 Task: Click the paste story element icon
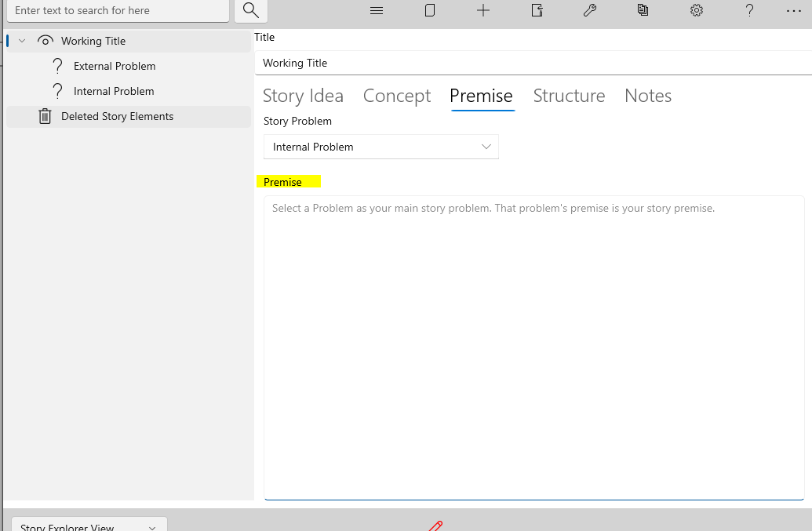(x=537, y=10)
